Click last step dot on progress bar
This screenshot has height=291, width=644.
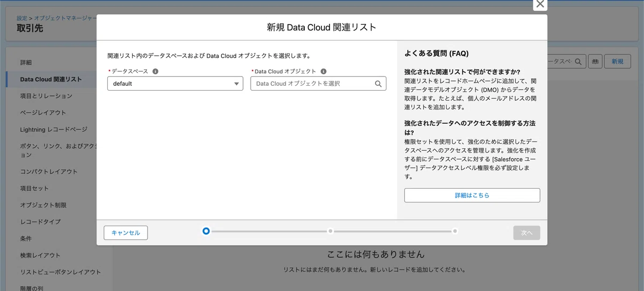click(455, 231)
